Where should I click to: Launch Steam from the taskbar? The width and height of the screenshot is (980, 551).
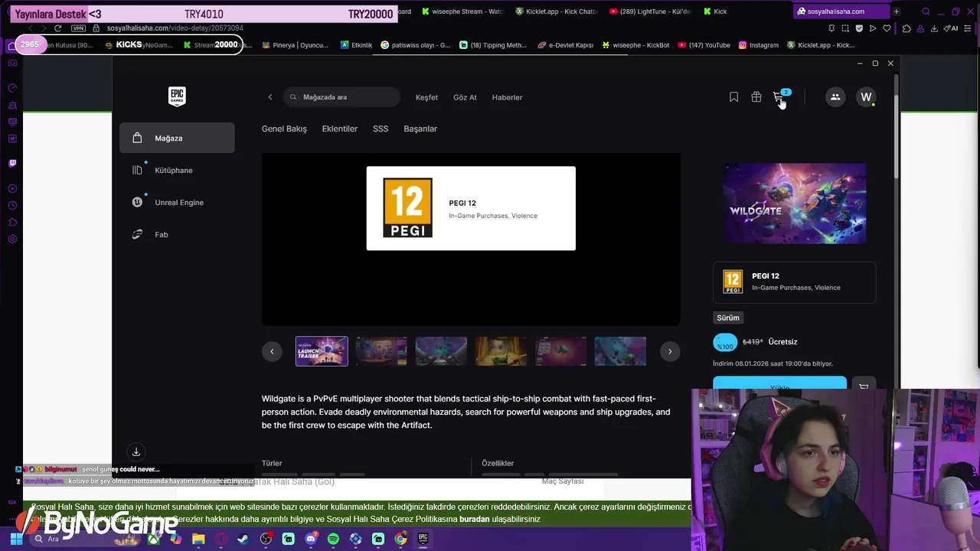(243, 539)
